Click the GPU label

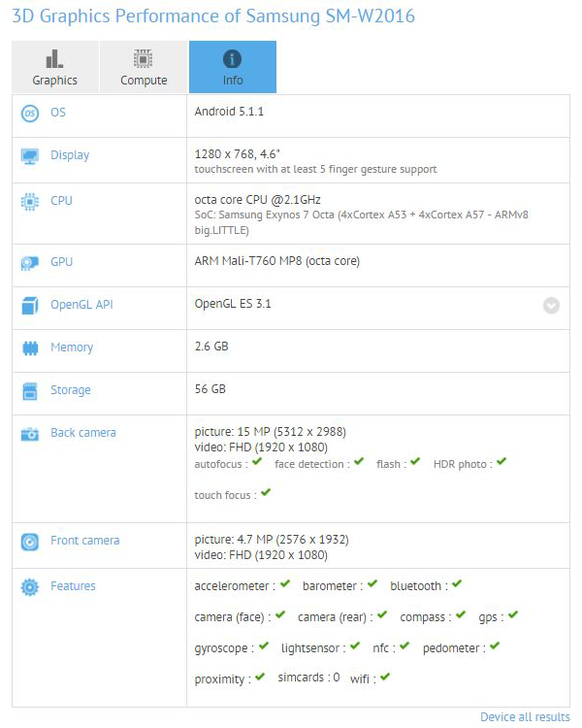pyautogui.click(x=62, y=262)
